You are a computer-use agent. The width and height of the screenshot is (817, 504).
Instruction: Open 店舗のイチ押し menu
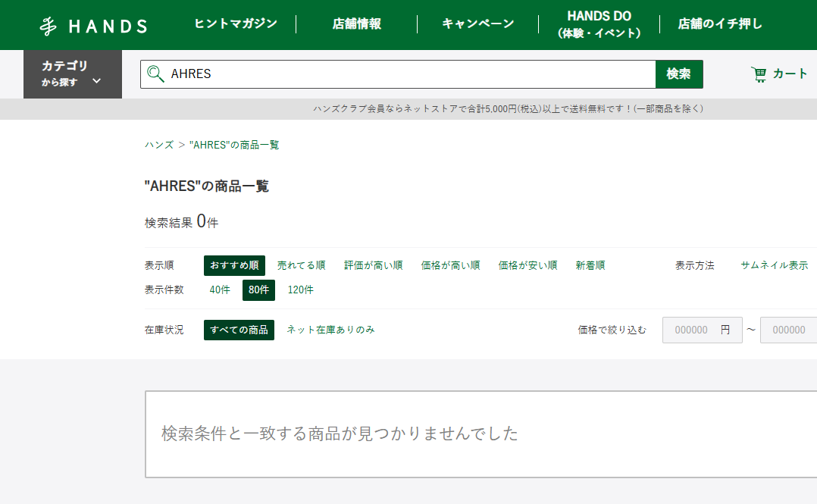coord(720,24)
